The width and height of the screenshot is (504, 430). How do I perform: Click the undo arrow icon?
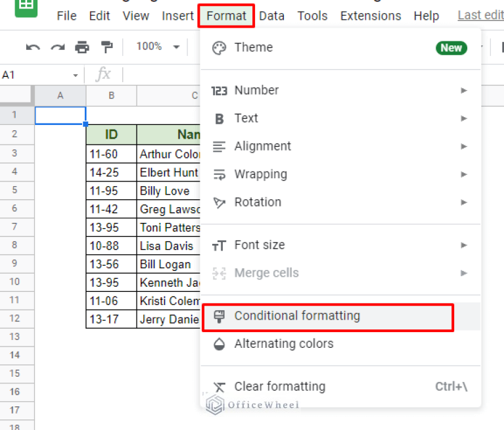(x=33, y=47)
